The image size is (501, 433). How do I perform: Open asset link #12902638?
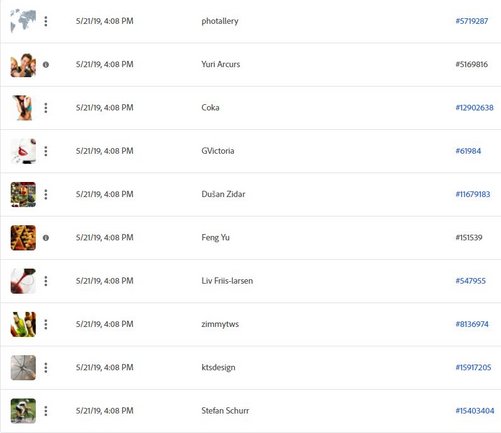474,108
